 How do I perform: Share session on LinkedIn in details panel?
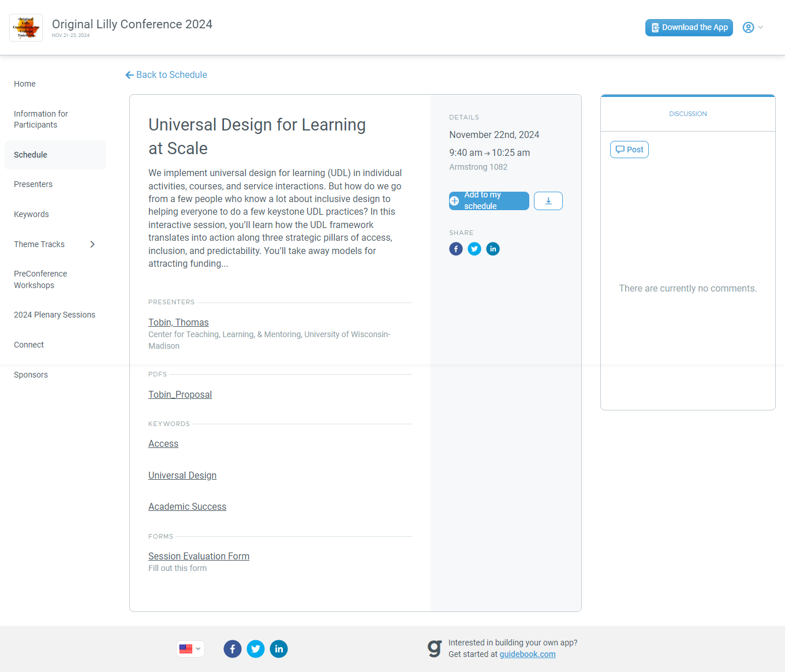tap(493, 249)
